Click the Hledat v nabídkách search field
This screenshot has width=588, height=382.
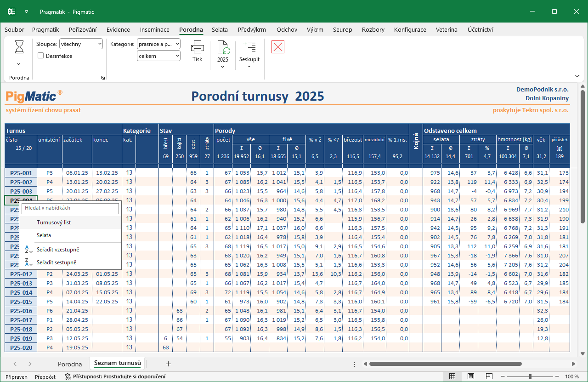70,208
